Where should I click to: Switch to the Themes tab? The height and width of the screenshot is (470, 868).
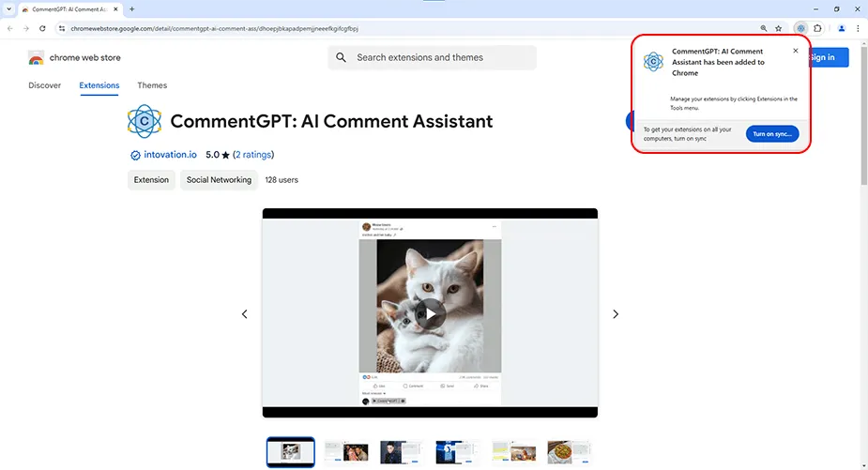click(x=152, y=85)
